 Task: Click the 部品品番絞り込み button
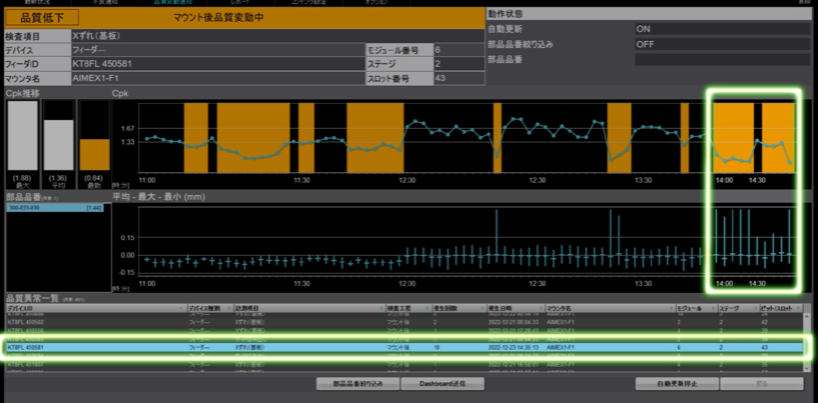pos(358,384)
